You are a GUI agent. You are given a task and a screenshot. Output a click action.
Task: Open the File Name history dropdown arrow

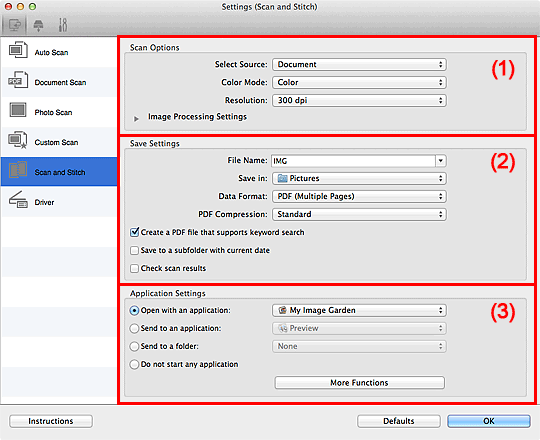click(441, 161)
